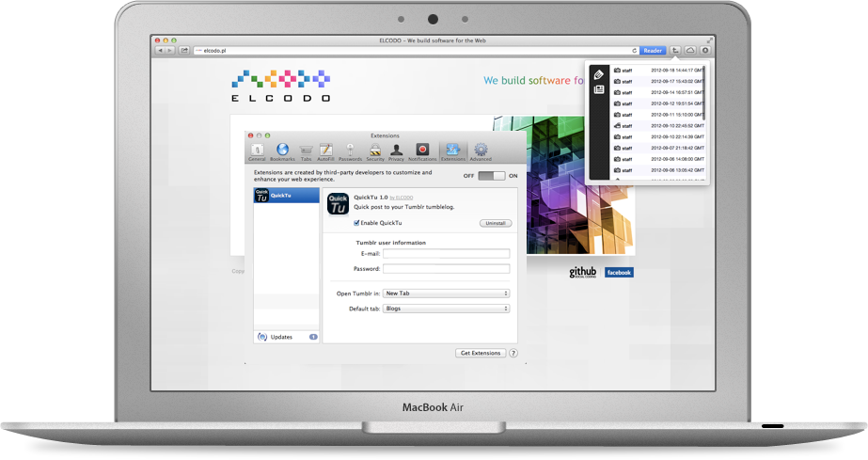Click the iCloud Tabs toolbar icon
868x460 pixels.
click(690, 50)
